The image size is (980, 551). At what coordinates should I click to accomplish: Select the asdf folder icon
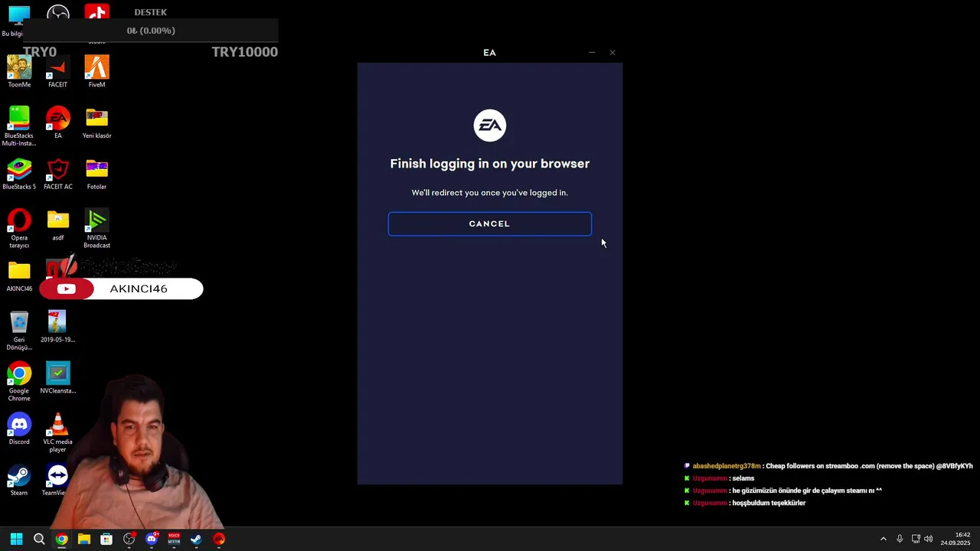[57, 225]
